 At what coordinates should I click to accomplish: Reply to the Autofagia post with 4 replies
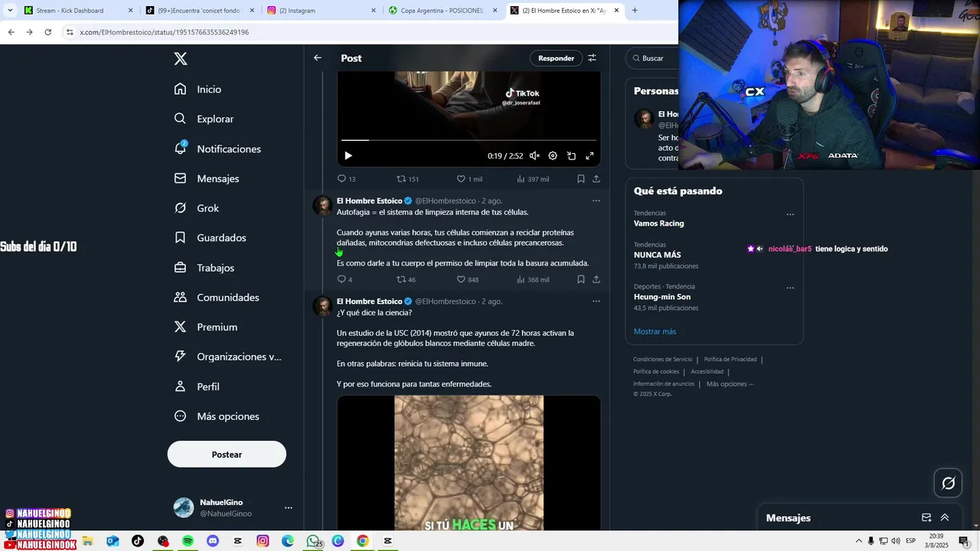pos(345,279)
